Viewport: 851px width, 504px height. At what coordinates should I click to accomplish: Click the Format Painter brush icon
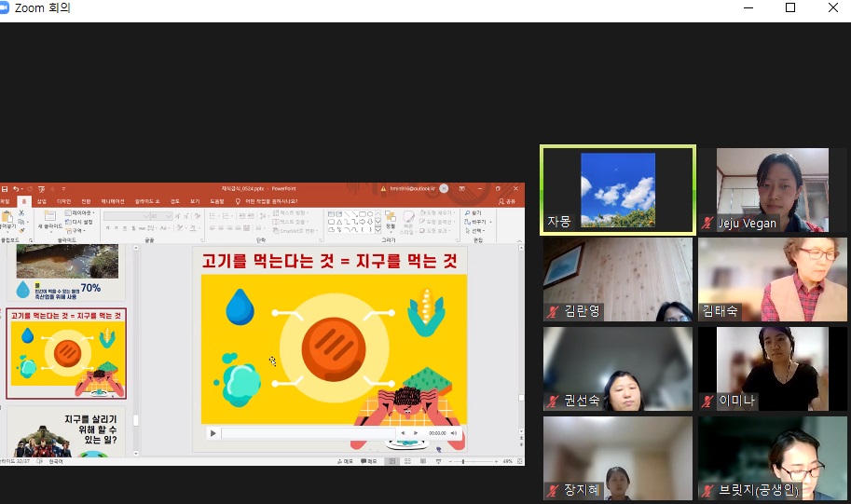click(21, 231)
